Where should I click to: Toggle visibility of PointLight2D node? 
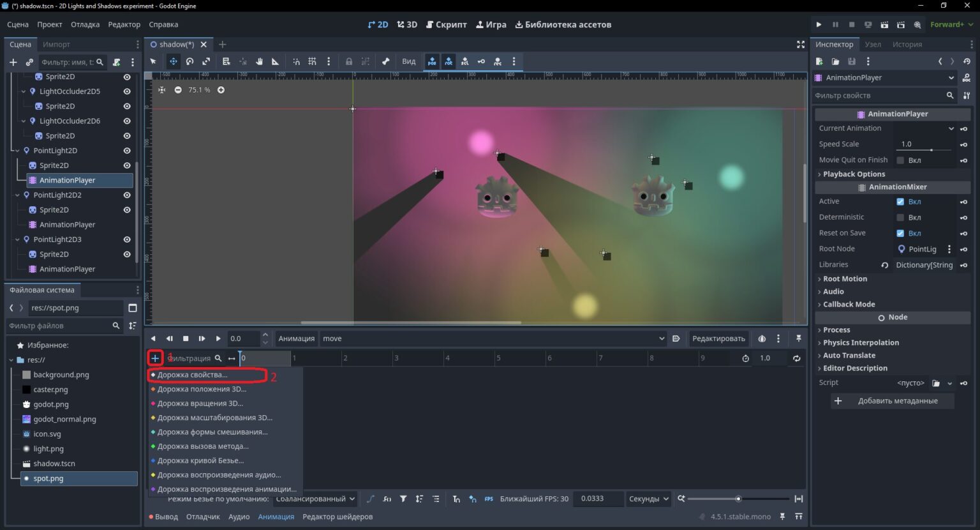[x=127, y=151]
